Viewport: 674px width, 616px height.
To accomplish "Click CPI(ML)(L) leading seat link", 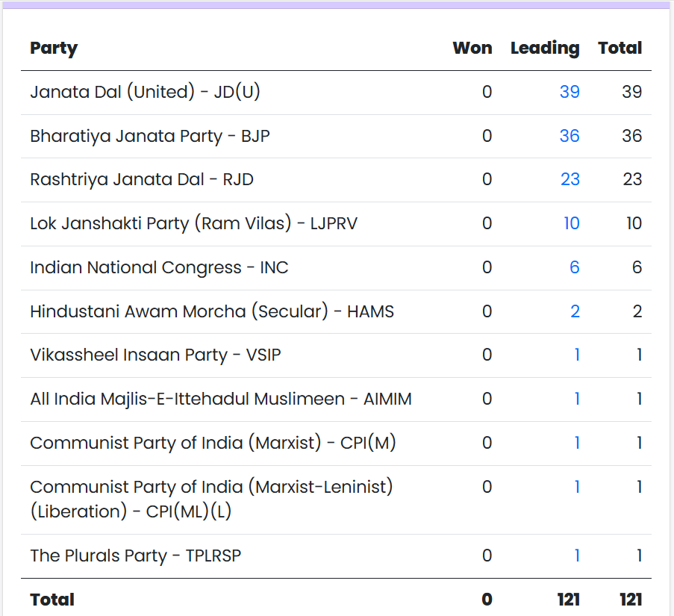I will pyautogui.click(x=577, y=487).
